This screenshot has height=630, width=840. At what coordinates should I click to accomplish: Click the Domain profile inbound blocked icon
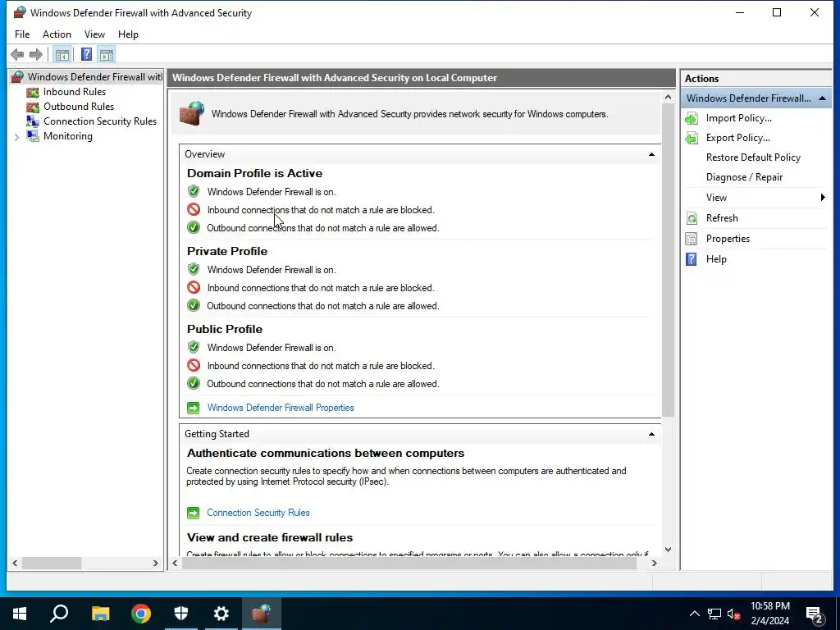coord(194,209)
